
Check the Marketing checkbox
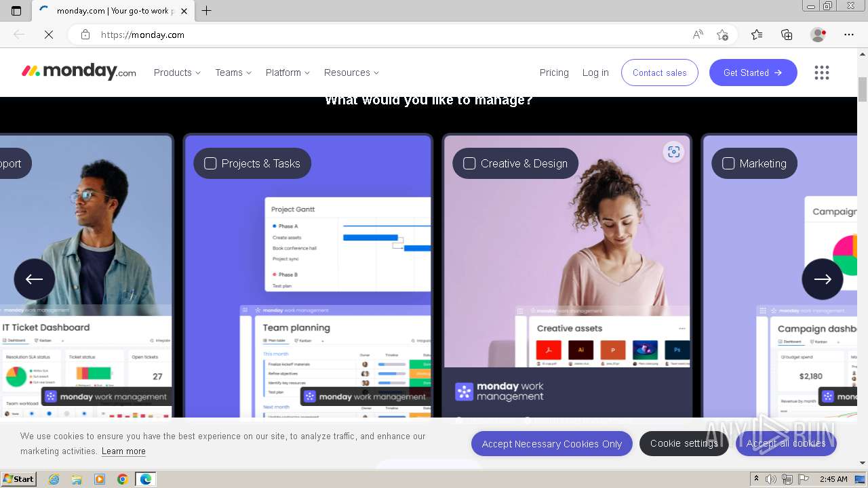728,163
